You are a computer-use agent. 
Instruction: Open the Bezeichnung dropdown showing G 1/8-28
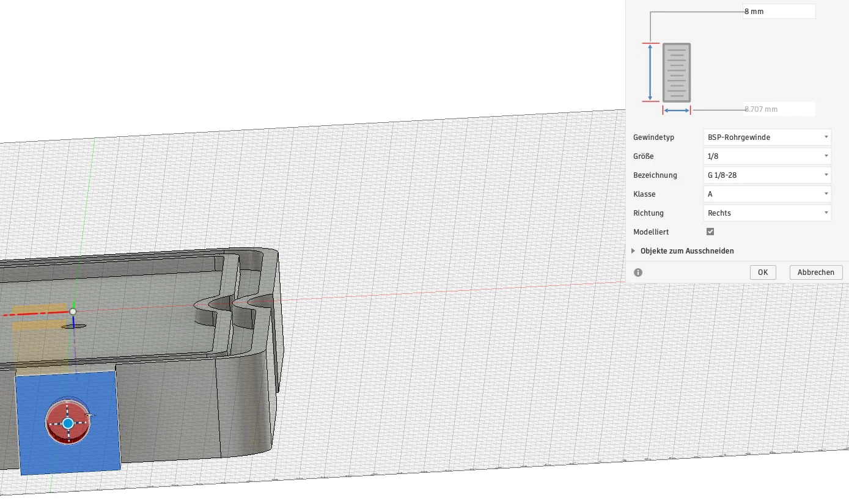(x=767, y=175)
